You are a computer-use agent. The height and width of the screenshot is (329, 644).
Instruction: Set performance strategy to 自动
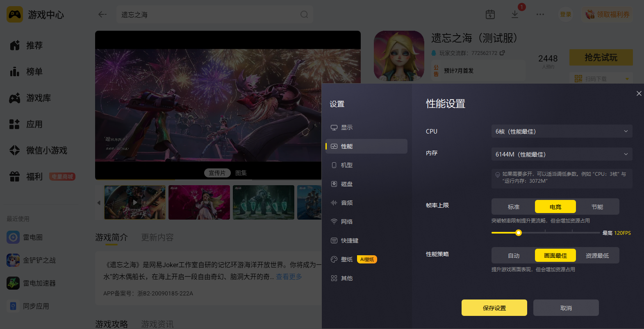(x=514, y=256)
